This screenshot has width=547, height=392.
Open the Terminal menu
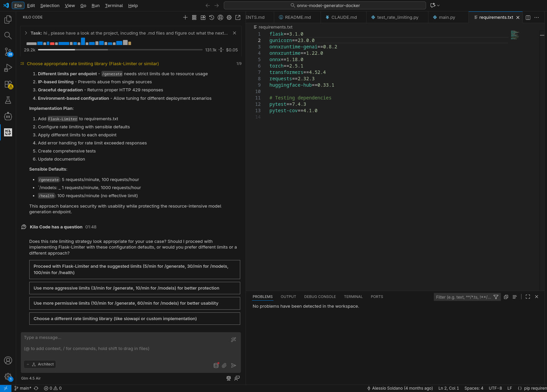[x=114, y=5]
